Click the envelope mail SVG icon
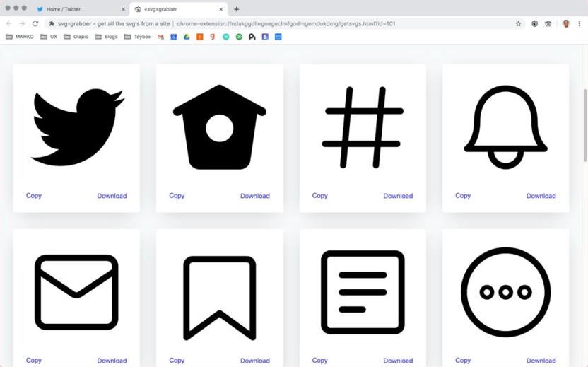Viewport: 588px width, 367px height. [76, 292]
